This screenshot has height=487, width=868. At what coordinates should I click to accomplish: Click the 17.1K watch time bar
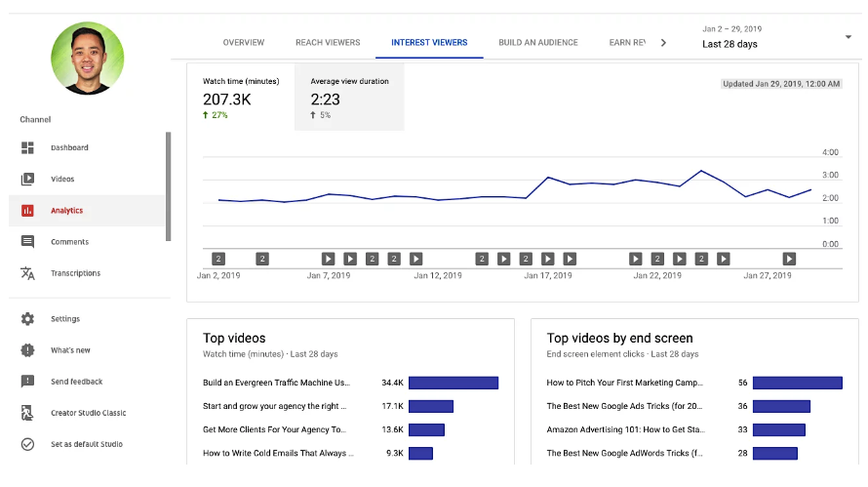(431, 406)
